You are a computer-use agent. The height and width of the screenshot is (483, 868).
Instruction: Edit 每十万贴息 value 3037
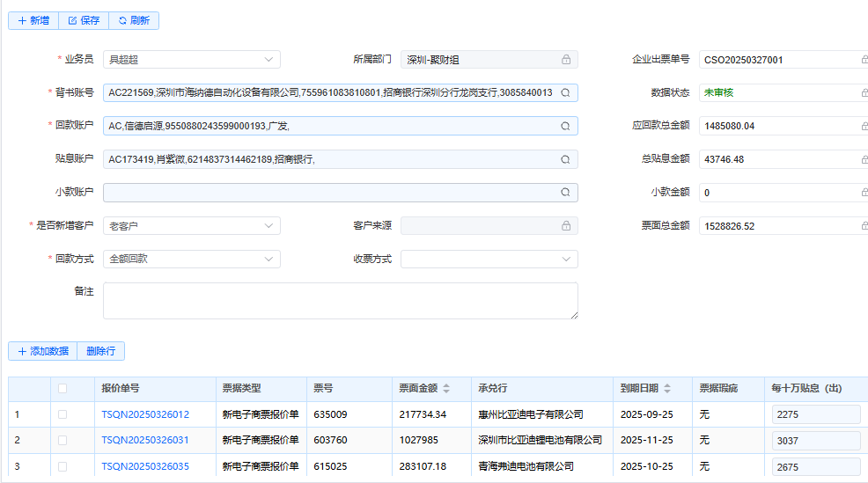[x=816, y=441]
